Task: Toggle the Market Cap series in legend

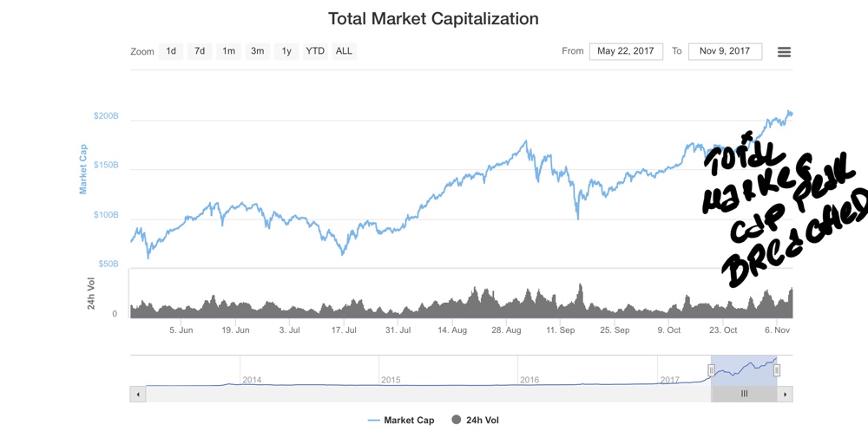Action: click(400, 421)
